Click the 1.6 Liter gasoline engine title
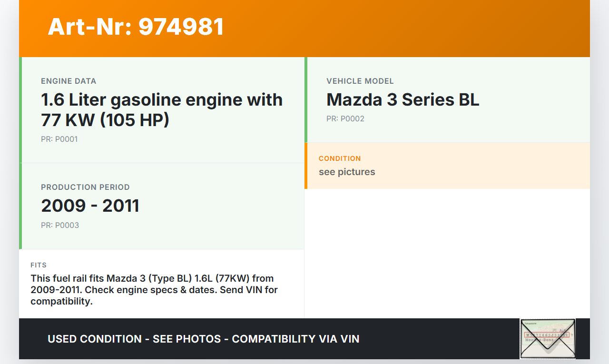 click(x=162, y=110)
